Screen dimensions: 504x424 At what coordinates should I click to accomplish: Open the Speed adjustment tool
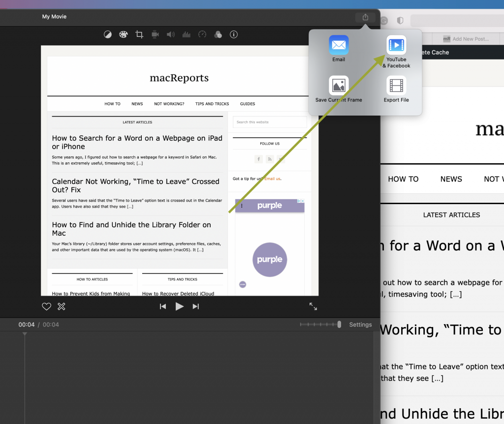pos(202,34)
